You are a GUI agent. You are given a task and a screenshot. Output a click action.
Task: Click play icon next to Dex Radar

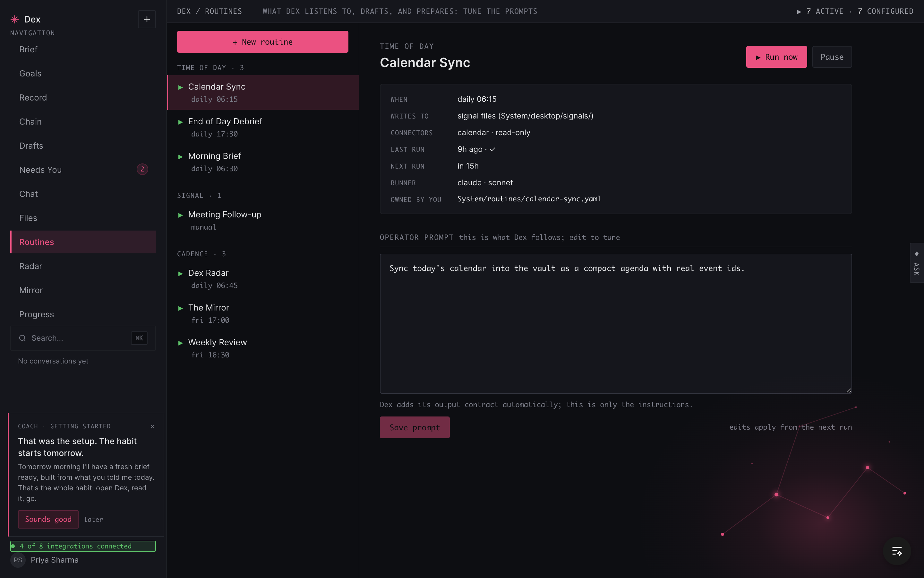click(181, 274)
